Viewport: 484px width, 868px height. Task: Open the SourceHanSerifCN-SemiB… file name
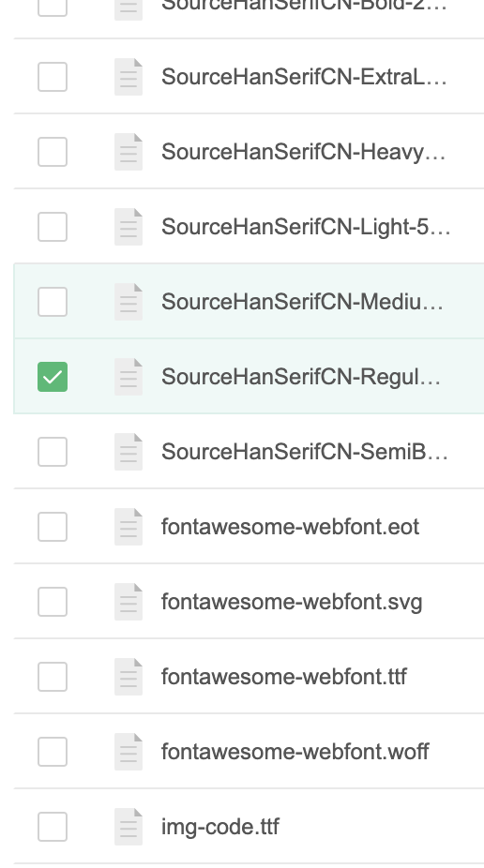[x=305, y=452]
